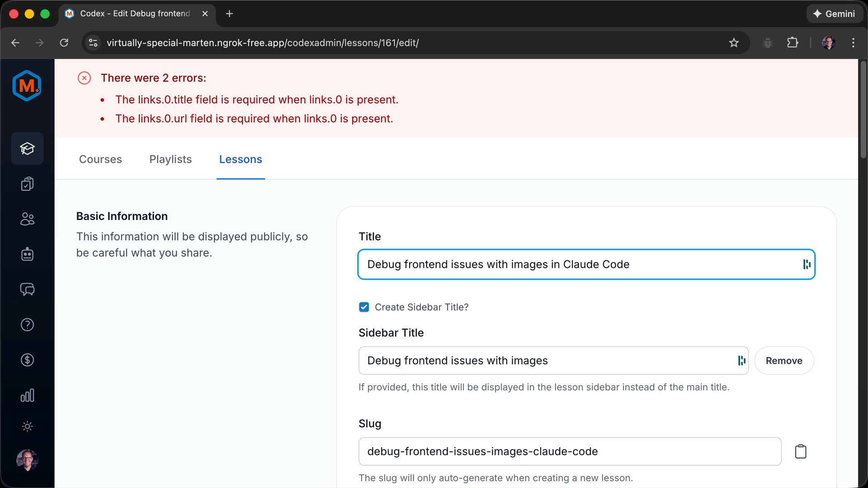Click the Codex logo at top of sidebar
The width and height of the screenshot is (868, 488).
26,85
